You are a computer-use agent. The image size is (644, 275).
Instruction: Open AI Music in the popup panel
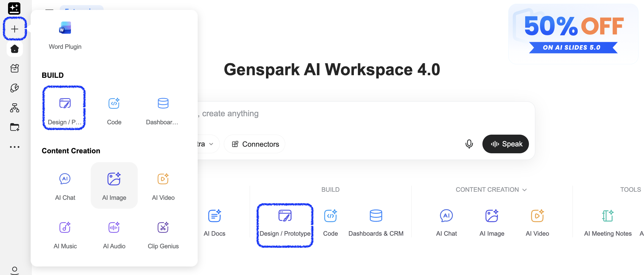tap(65, 235)
